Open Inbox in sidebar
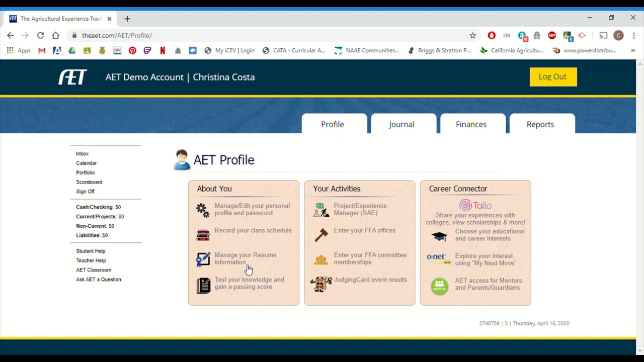The height and width of the screenshot is (362, 644). click(x=82, y=154)
